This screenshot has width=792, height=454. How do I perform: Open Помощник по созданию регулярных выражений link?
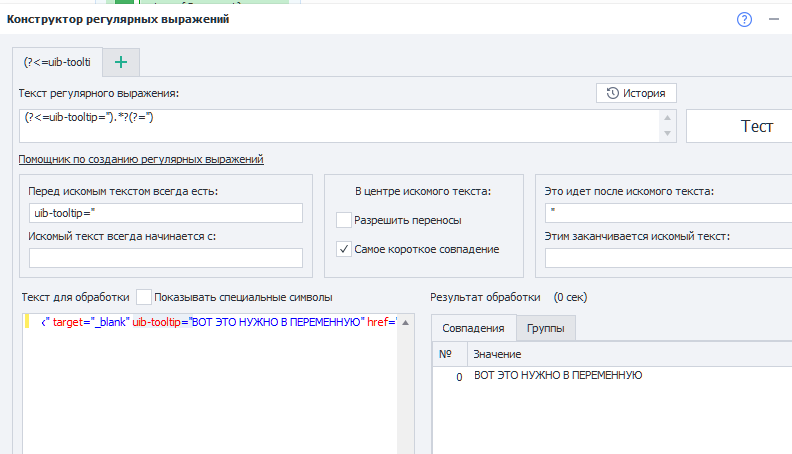pyautogui.click(x=140, y=160)
